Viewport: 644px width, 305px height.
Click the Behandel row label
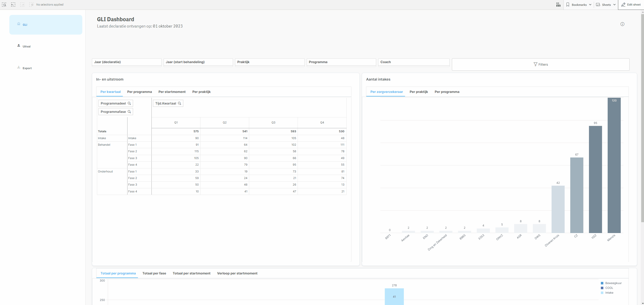104,145
